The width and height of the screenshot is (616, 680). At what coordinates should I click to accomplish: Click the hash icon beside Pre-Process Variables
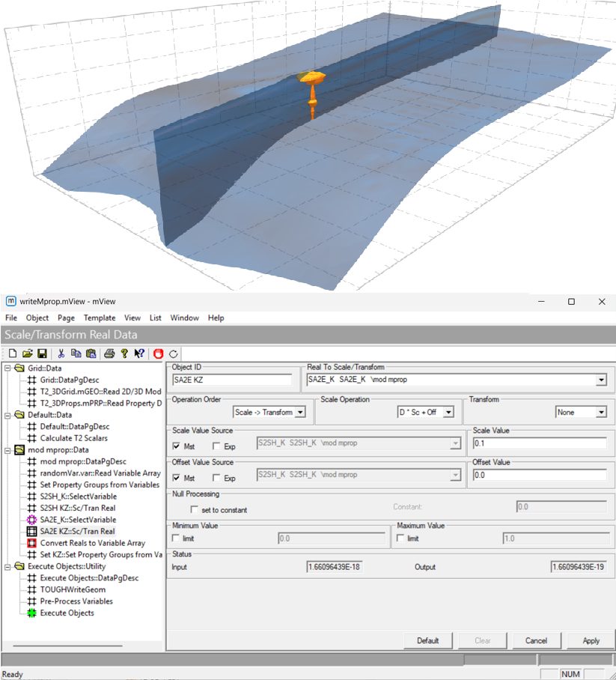coord(31,601)
